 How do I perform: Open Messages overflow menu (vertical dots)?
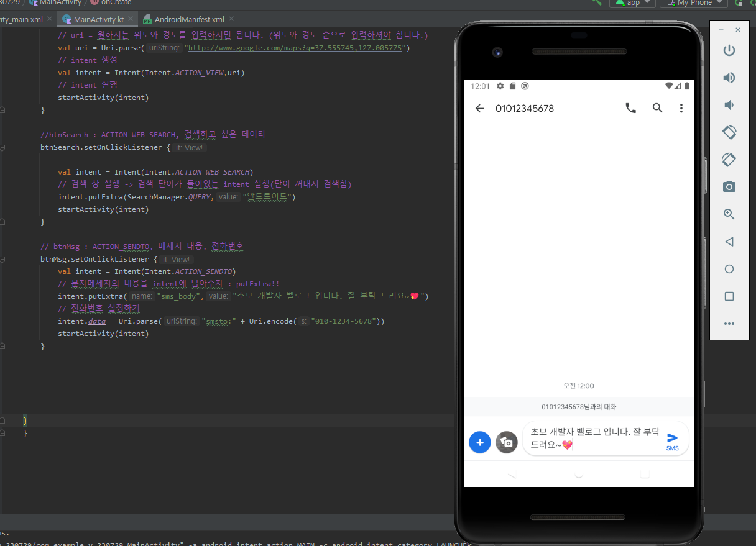click(x=681, y=108)
